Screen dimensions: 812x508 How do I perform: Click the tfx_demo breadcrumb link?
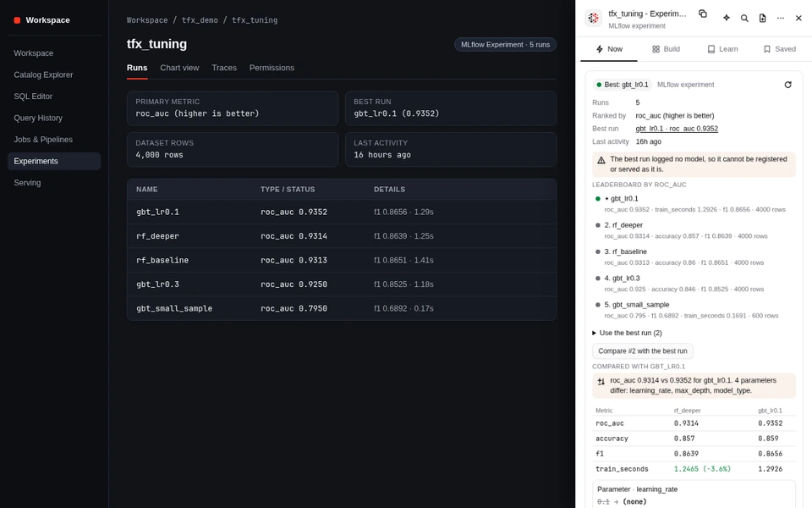tap(200, 20)
